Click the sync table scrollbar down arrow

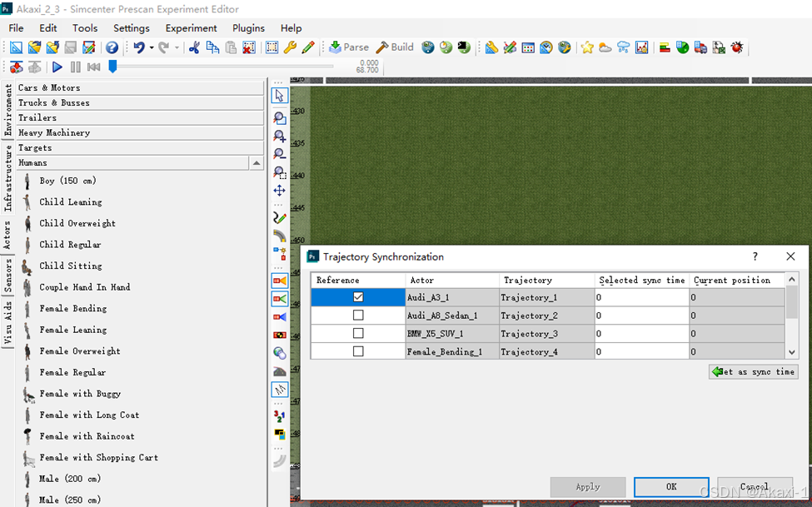click(792, 352)
